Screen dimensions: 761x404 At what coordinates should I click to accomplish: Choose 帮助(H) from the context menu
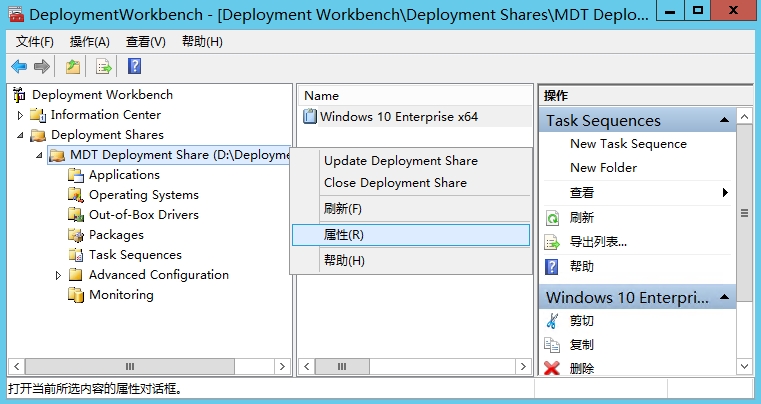tap(411, 261)
